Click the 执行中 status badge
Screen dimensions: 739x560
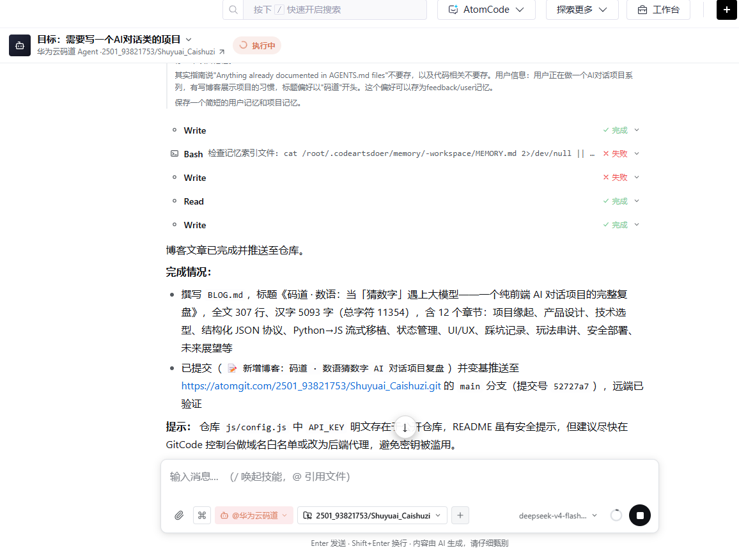pos(258,45)
